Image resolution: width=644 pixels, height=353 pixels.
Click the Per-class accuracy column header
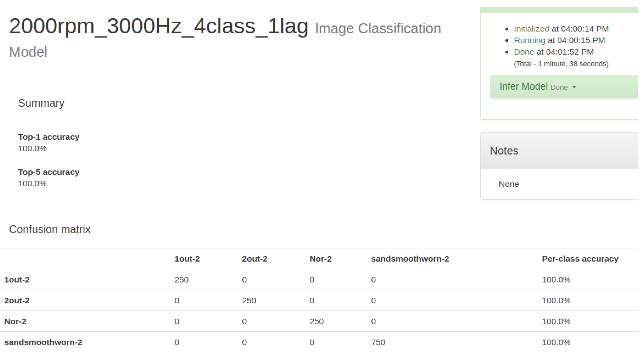[x=580, y=259]
